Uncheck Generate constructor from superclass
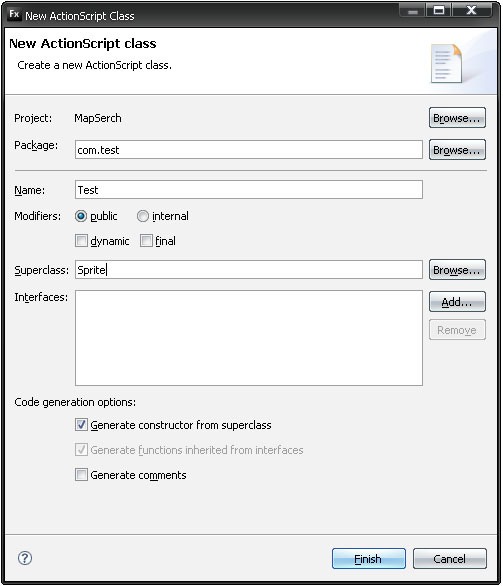503x586 pixels. pyautogui.click(x=81, y=425)
